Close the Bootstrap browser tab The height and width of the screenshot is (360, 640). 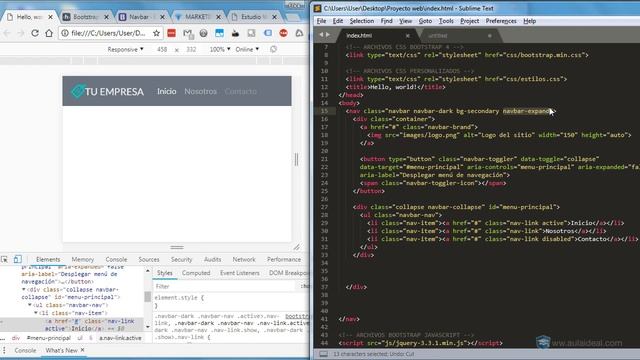(x=107, y=17)
